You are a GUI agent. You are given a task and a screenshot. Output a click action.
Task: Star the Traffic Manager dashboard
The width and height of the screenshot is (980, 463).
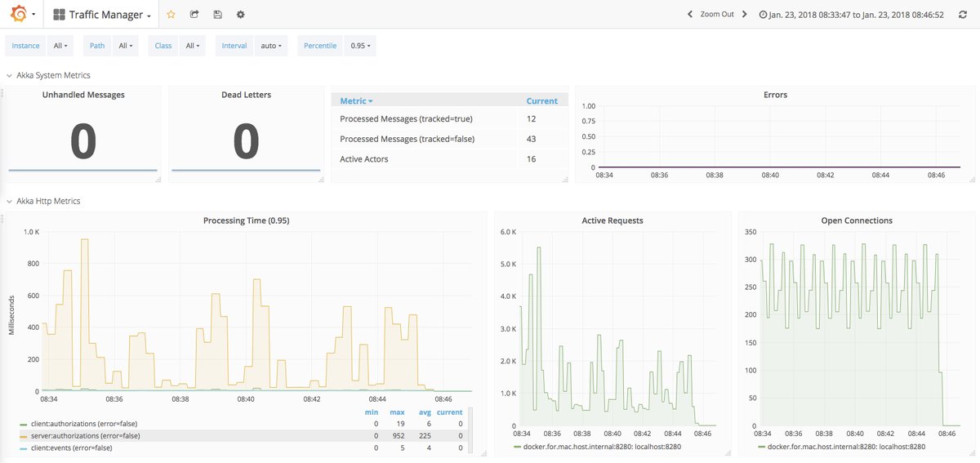171,15
